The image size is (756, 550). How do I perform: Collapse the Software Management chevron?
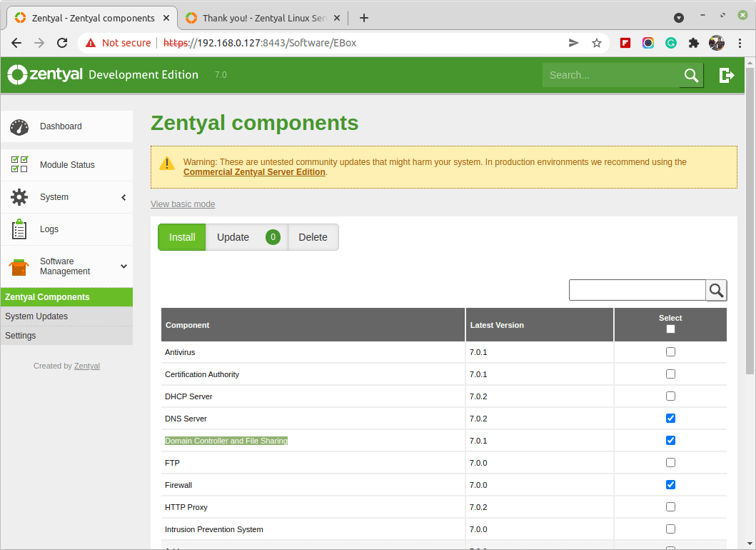124,266
